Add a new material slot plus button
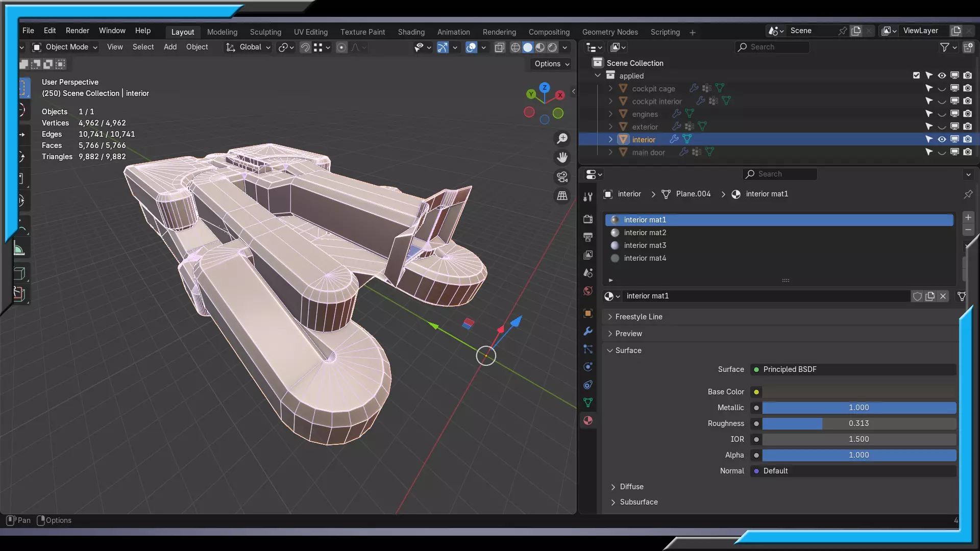This screenshot has width=980, height=551. pyautogui.click(x=968, y=217)
